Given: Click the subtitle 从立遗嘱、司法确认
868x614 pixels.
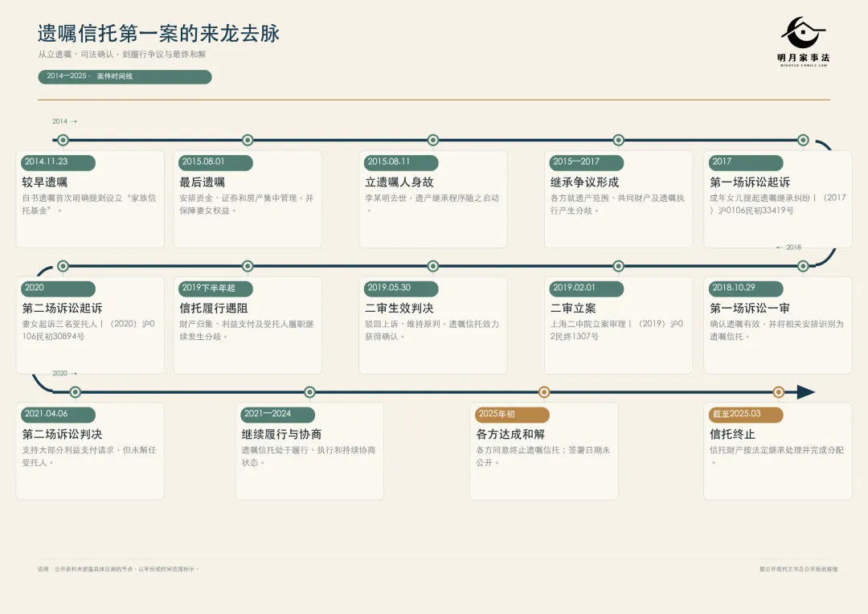Looking at the screenshot, I should pos(122,55).
